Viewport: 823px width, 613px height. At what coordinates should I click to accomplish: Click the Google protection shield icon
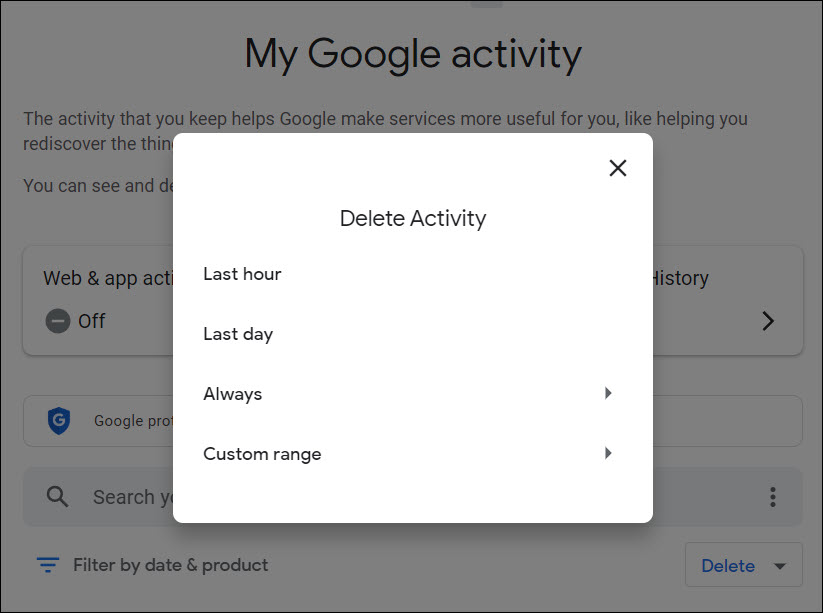point(59,420)
